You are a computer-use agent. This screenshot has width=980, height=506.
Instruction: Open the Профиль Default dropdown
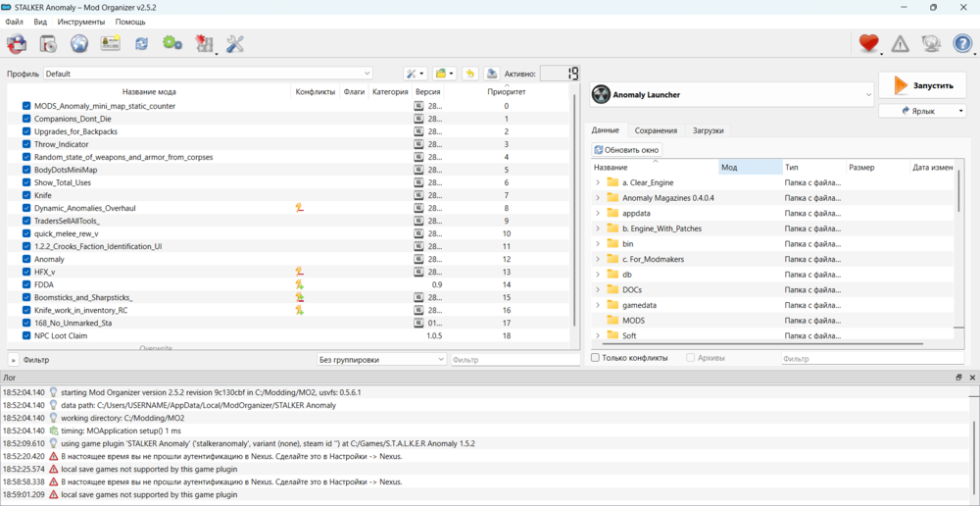coord(208,74)
